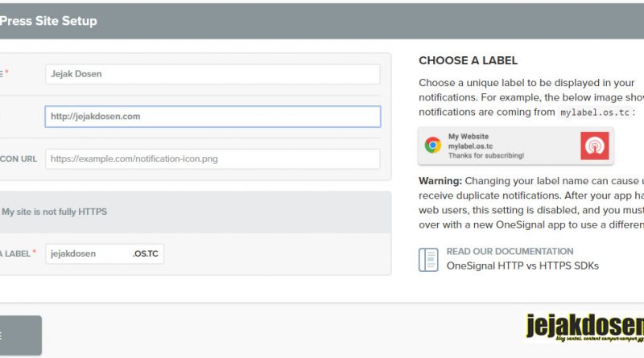
Task: Click the CON URL field label
Action: point(19,158)
